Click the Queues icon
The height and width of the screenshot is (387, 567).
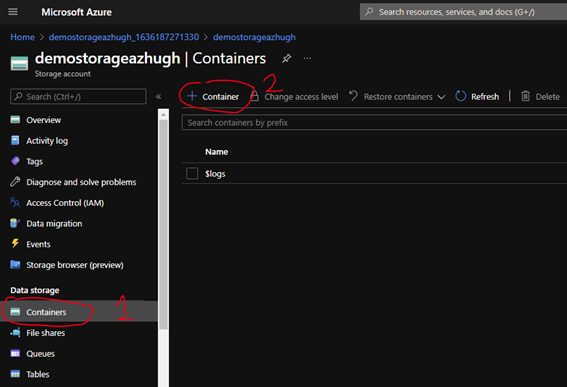pyautogui.click(x=15, y=353)
